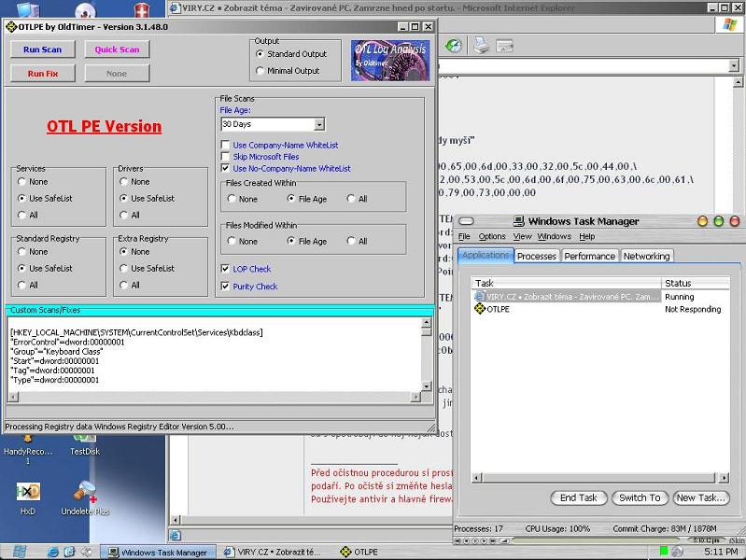Click End Task in Task Manager
The image size is (746, 560).
click(578, 497)
